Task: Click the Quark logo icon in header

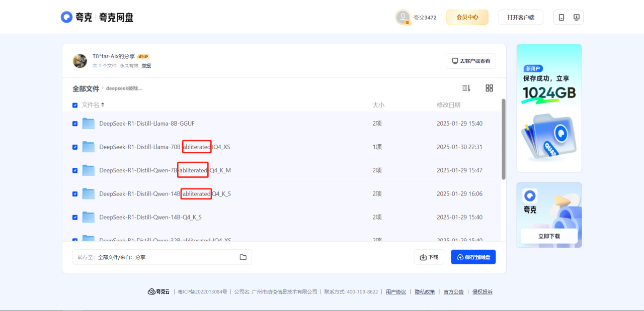Action: coord(67,17)
